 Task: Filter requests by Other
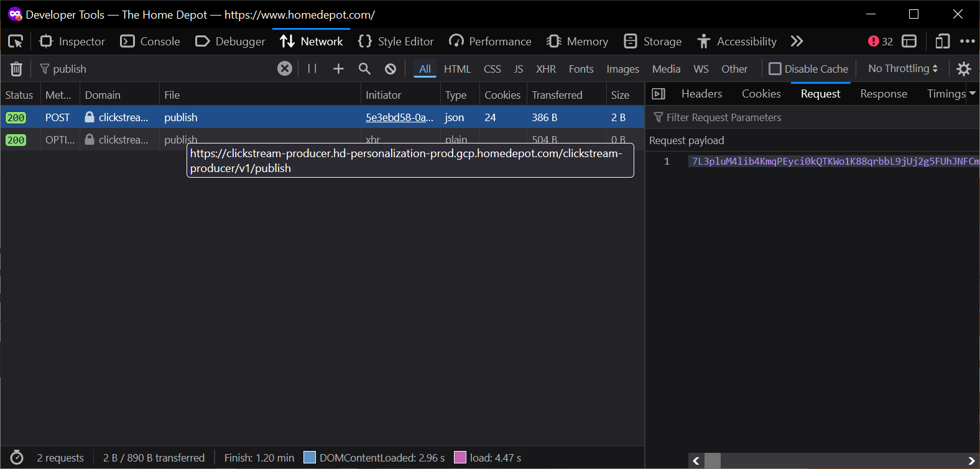tap(734, 69)
